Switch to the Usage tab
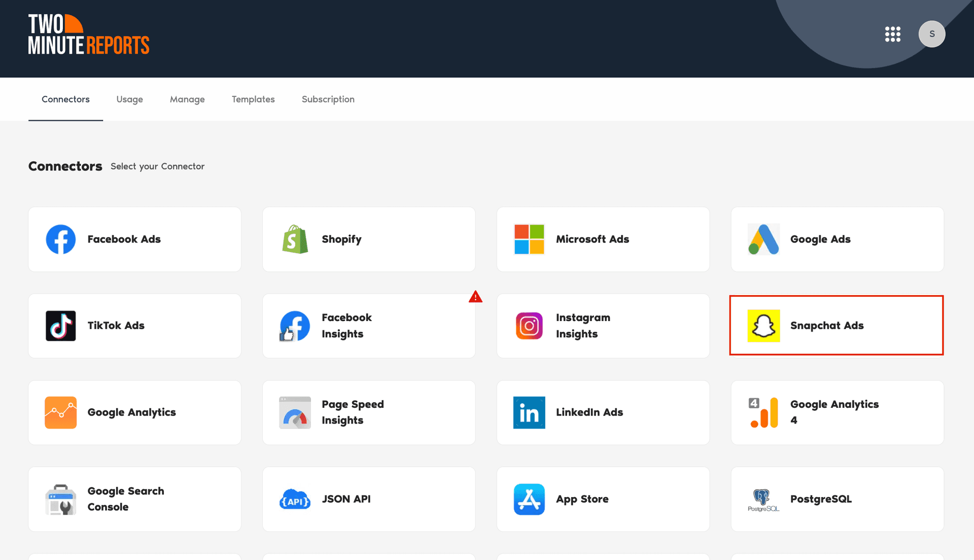This screenshot has height=560, width=974. 129,99
